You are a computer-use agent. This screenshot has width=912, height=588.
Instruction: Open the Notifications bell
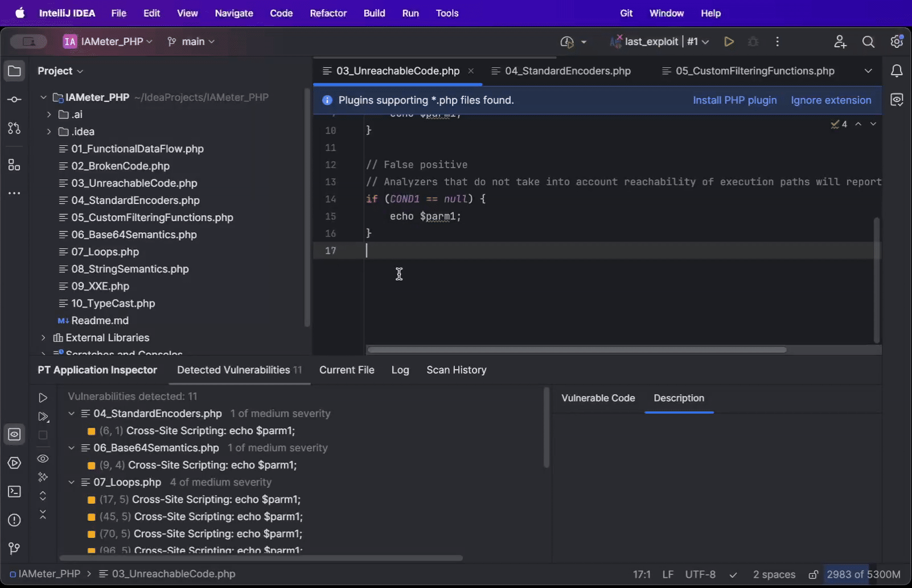tap(897, 71)
